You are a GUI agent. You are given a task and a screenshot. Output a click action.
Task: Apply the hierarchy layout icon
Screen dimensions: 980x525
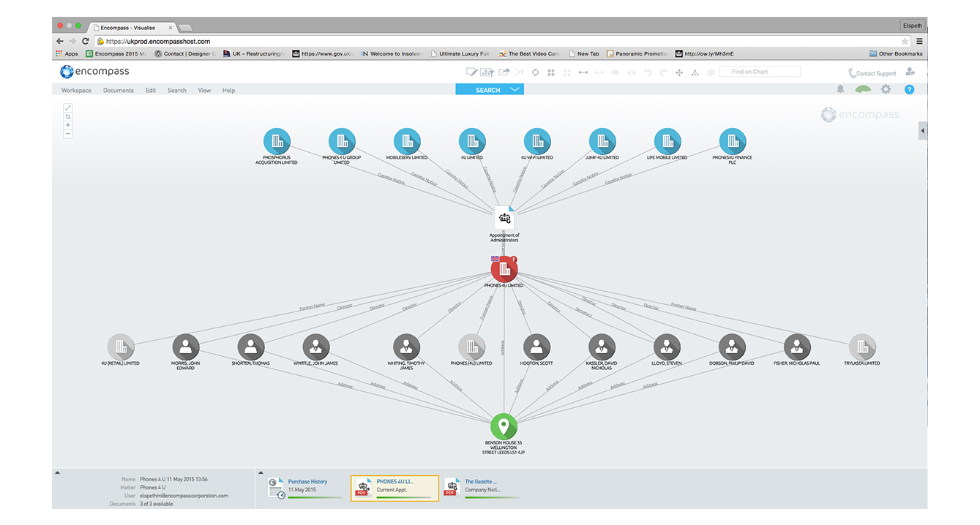pyautogui.click(x=695, y=72)
